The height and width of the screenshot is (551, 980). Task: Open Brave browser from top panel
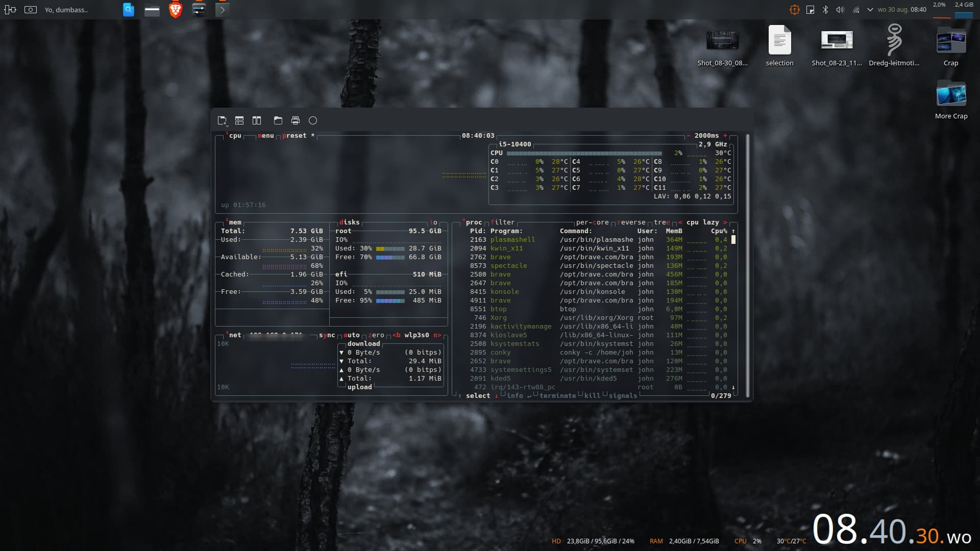click(176, 10)
